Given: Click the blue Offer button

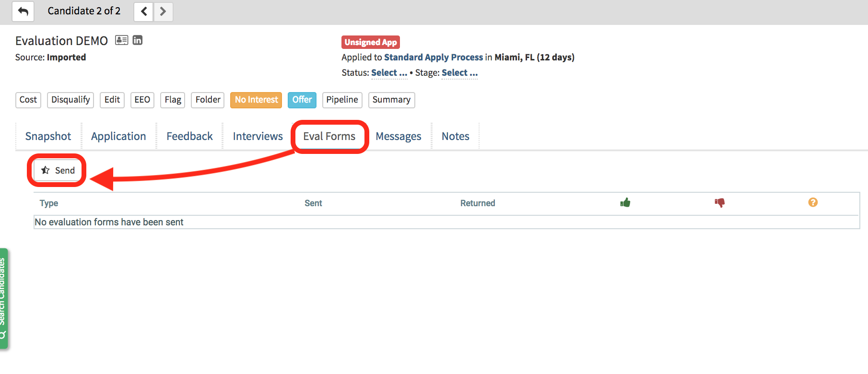Looking at the screenshot, I should pyautogui.click(x=302, y=100).
